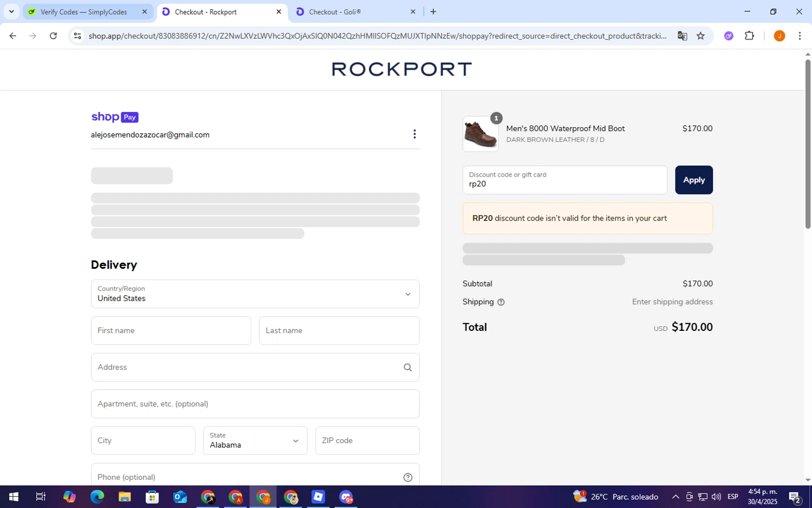
Task: Click the address bar URL
Action: click(377, 36)
